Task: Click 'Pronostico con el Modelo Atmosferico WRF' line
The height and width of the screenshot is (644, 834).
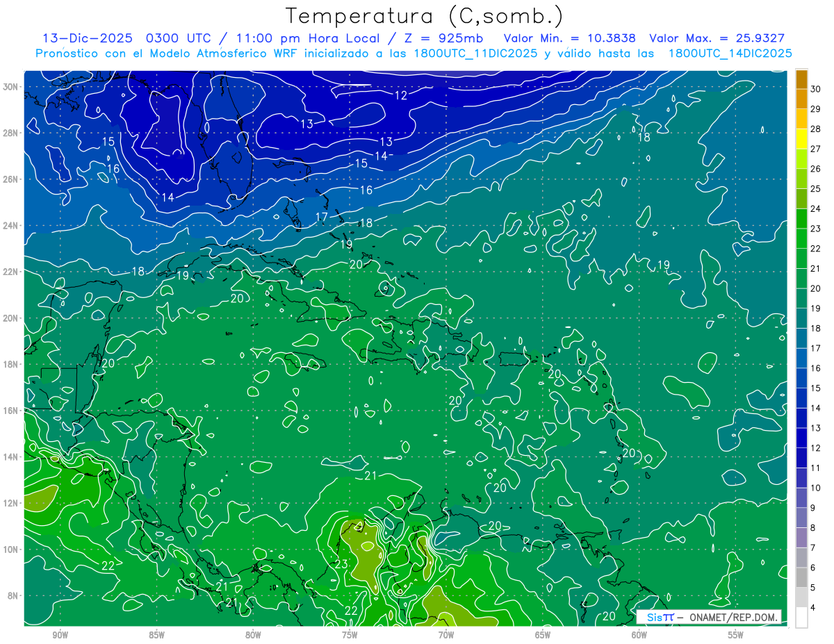Action: pyautogui.click(x=414, y=53)
